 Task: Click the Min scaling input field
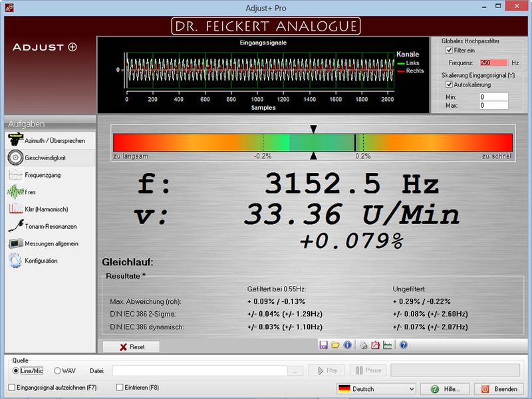click(x=493, y=97)
